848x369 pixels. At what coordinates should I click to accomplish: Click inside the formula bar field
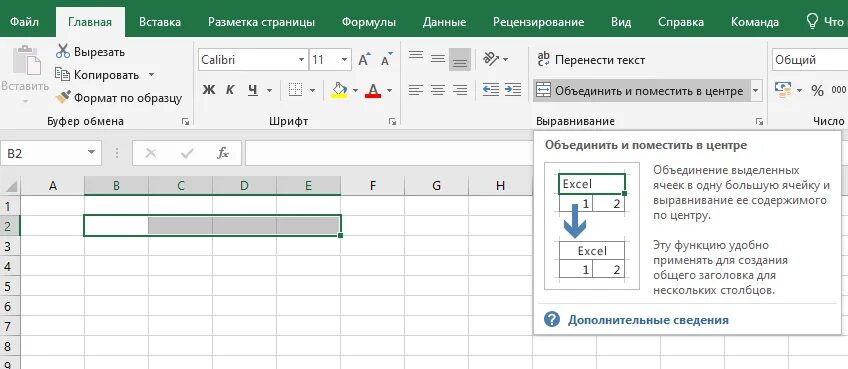click(x=389, y=154)
